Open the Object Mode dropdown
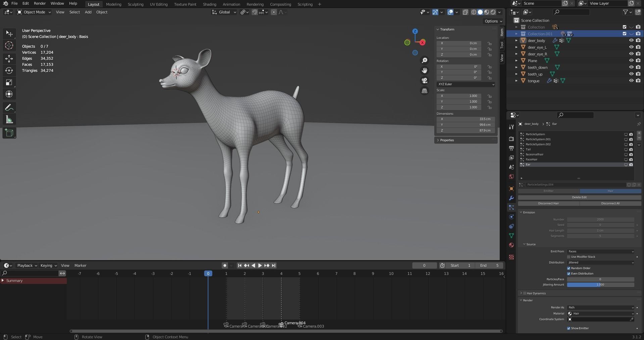The height and width of the screenshot is (340, 644). coord(34,12)
